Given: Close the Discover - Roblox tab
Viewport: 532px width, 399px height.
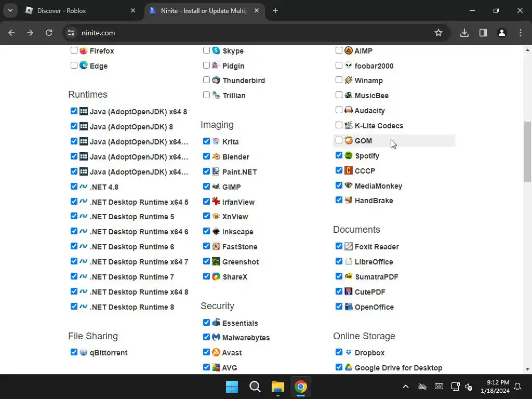Looking at the screenshot, I should [133, 11].
